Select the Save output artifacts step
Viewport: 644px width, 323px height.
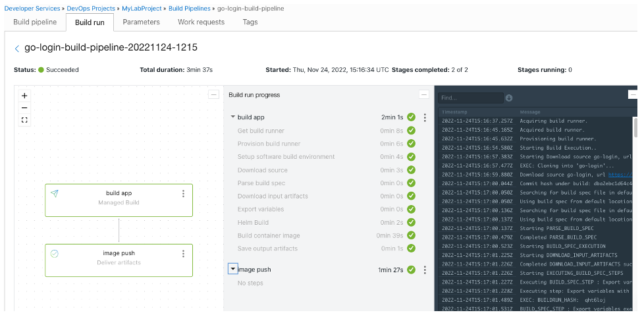[x=267, y=249]
